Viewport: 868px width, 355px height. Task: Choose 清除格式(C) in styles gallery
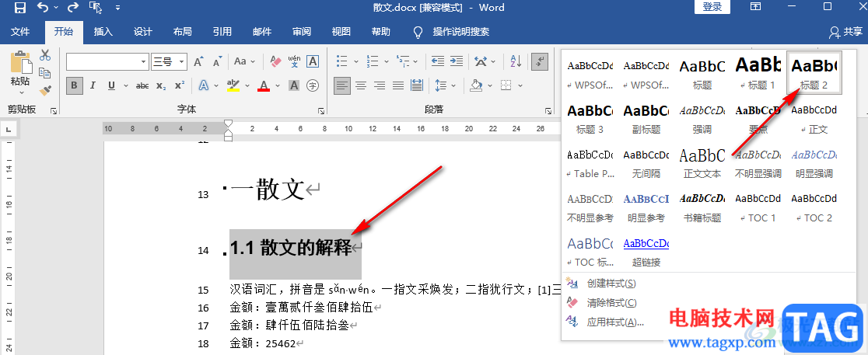tap(611, 303)
